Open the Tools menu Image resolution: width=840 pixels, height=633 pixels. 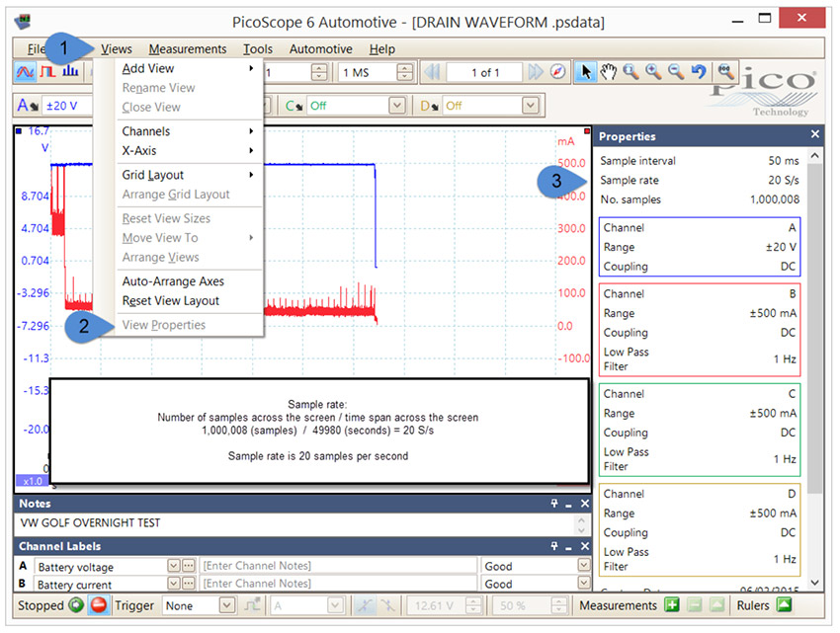[x=258, y=48]
